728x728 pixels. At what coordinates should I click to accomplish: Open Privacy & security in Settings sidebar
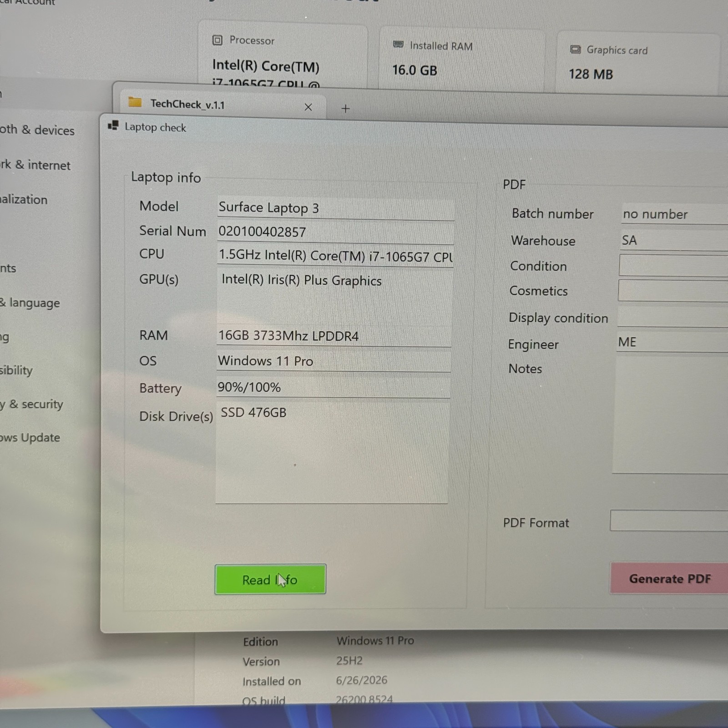pyautogui.click(x=31, y=404)
